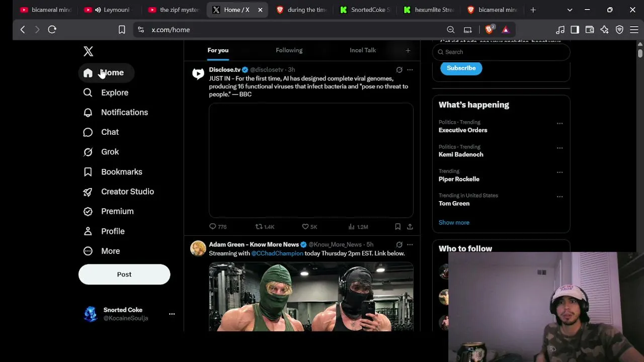Open options for Tom Green trend

coord(559,197)
